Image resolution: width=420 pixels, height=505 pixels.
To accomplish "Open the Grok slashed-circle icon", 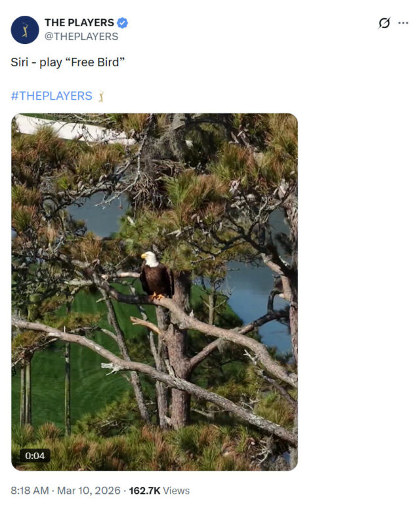I will click(384, 23).
